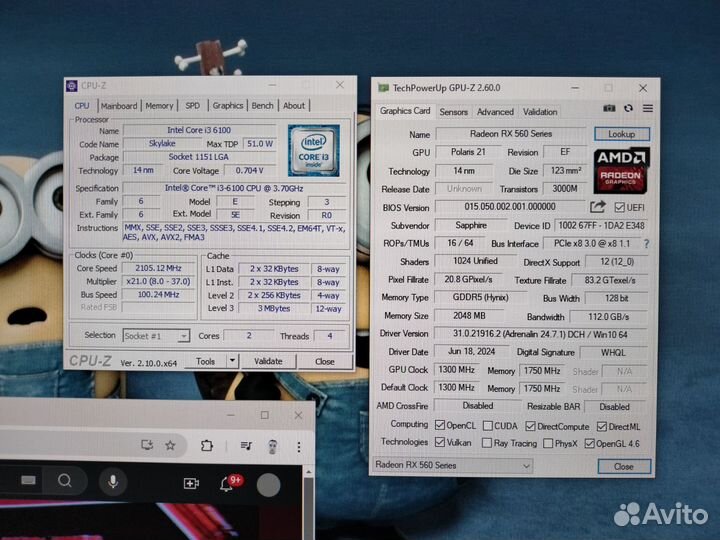Open the Radeon RX 560 Series GPU selector
Image resolution: width=720 pixels, height=540 pixels.
tap(452, 465)
